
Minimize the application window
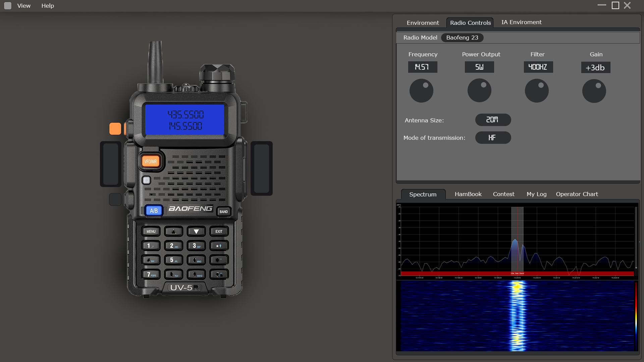pos(602,5)
